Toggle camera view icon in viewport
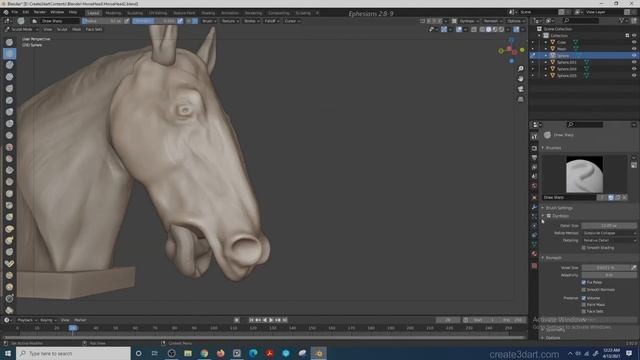Screen dimensions: 640x360 tap(520, 89)
